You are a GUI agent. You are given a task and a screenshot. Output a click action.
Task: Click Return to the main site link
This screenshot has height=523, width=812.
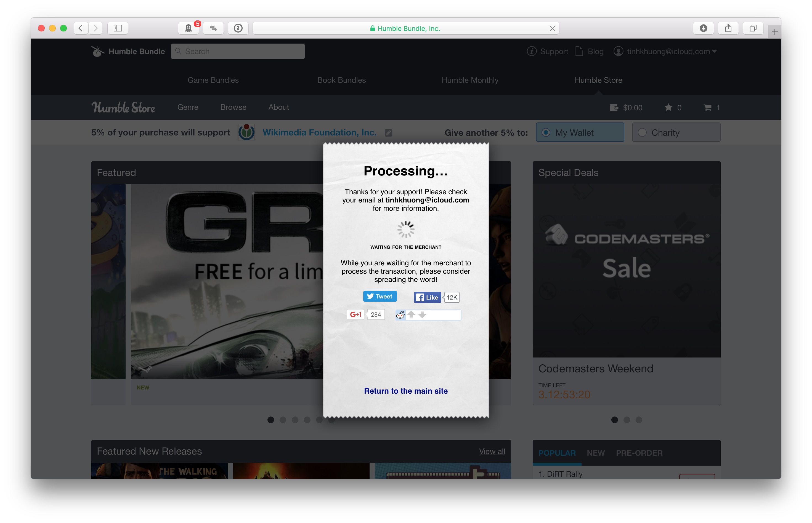[405, 391]
